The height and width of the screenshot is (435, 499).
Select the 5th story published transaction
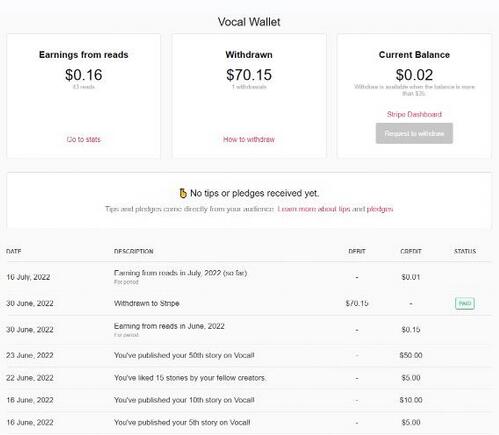click(x=249, y=422)
